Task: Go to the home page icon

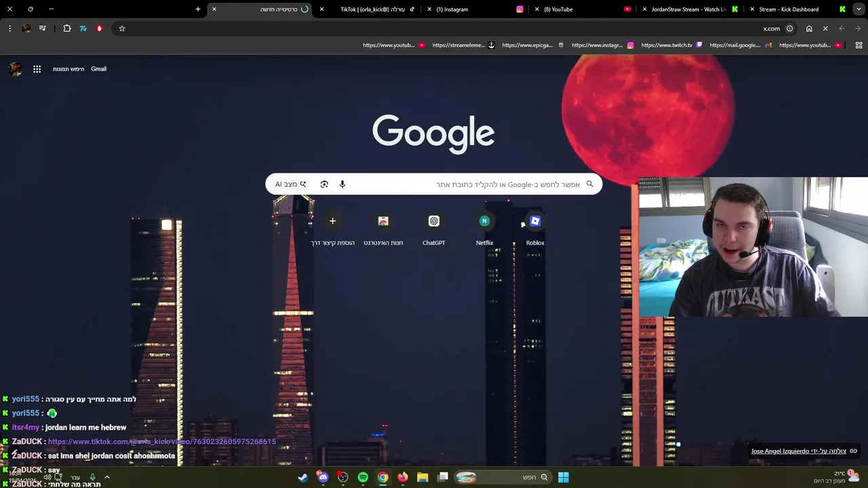Action: pos(809,28)
